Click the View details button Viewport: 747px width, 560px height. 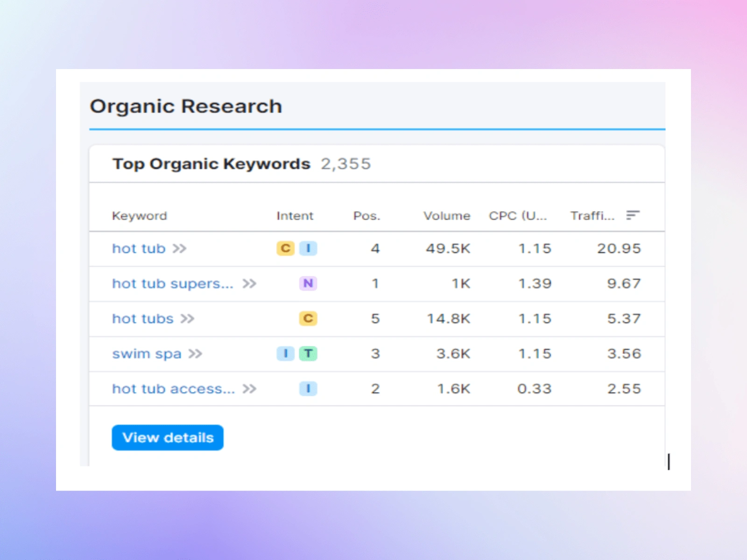[168, 437]
